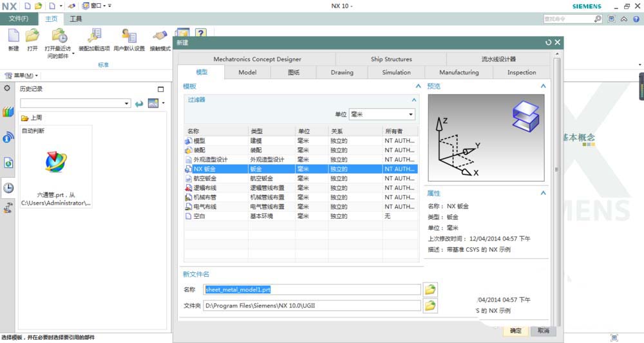Click the 新建 (New) ribbon icon
Screen dimensions: 644x343
[14, 35]
